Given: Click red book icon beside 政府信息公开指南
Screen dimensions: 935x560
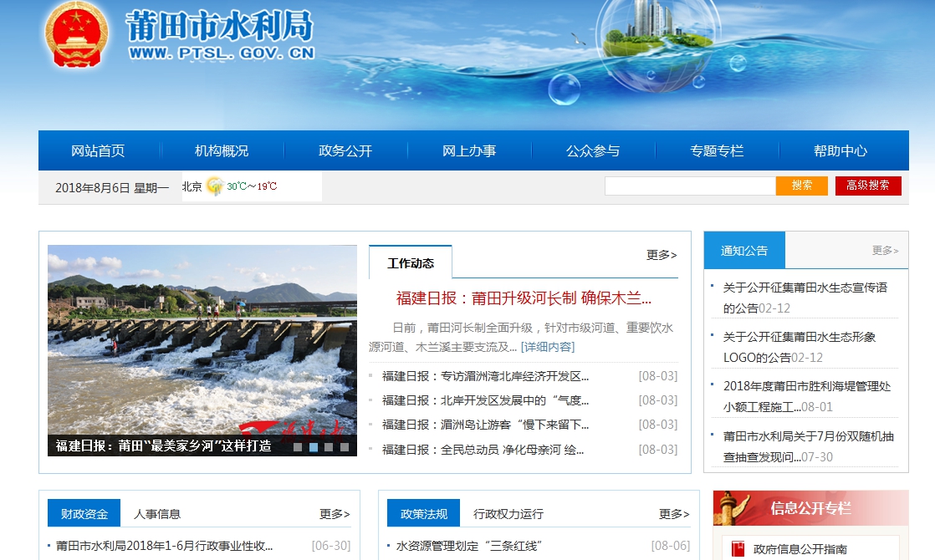Looking at the screenshot, I should tap(738, 549).
